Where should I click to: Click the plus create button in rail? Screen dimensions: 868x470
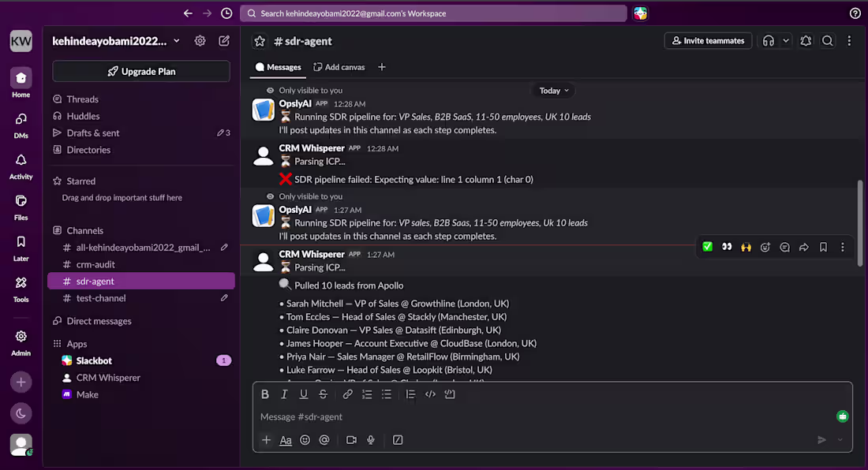(x=21, y=382)
